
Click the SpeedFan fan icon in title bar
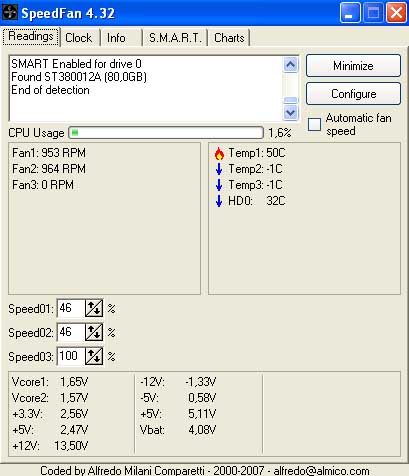[10, 13]
